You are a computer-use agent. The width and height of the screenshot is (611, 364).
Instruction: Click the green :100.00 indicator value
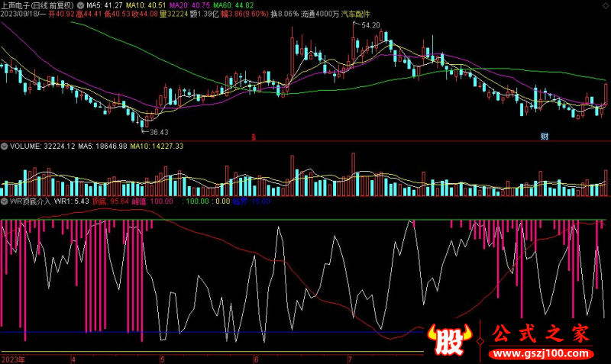coord(196,201)
